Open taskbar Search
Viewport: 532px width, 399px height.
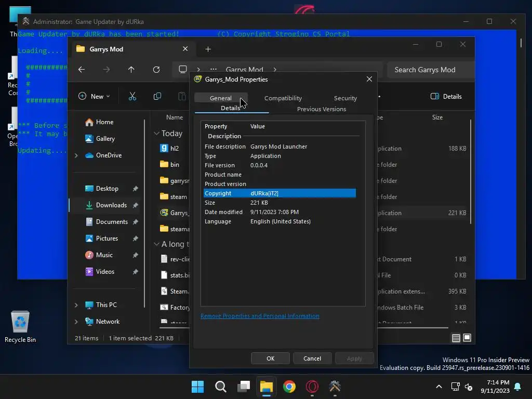(220, 387)
